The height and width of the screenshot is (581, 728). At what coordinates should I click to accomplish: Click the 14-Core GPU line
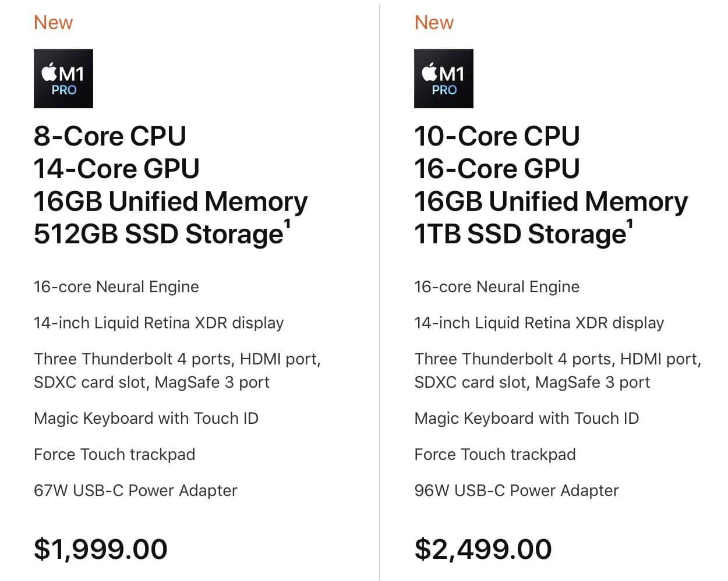(x=116, y=169)
